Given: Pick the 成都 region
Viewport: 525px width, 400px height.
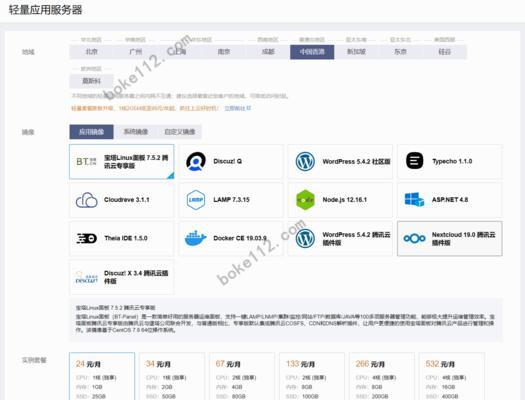Looking at the screenshot, I should (268, 52).
